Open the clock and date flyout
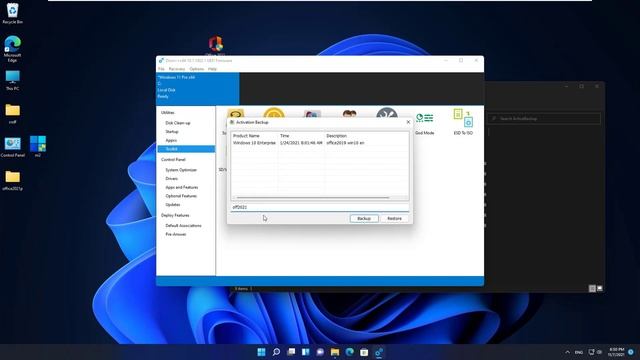The height and width of the screenshot is (360, 640). [616, 352]
